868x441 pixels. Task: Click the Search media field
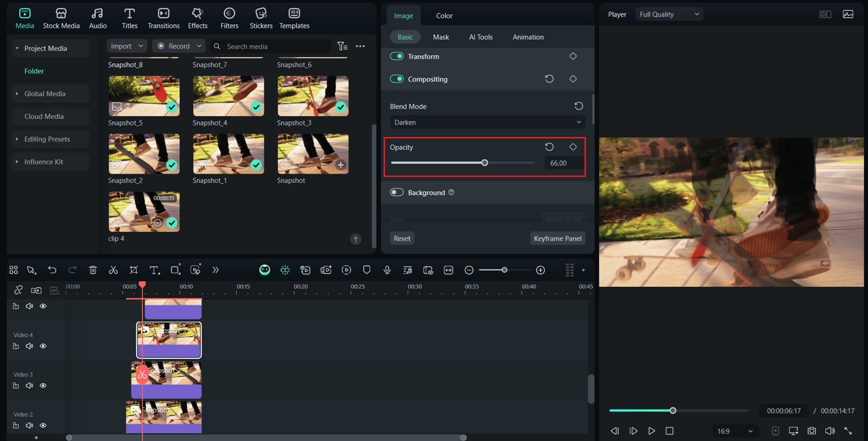tap(271, 46)
